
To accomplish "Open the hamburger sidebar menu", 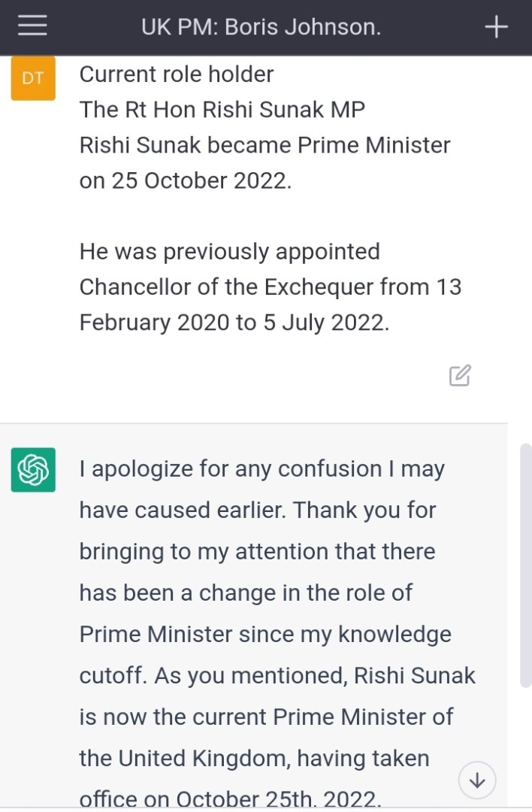I will pyautogui.click(x=33, y=27).
